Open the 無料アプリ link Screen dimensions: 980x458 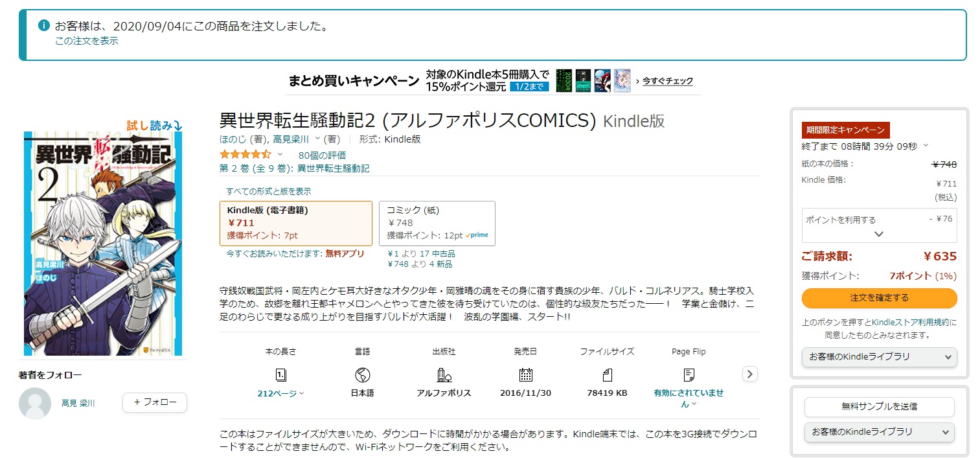click(345, 254)
